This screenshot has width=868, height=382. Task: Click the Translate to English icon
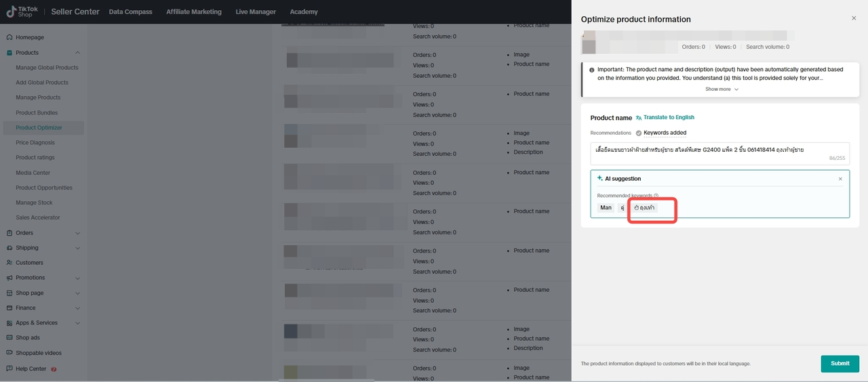pyautogui.click(x=639, y=118)
